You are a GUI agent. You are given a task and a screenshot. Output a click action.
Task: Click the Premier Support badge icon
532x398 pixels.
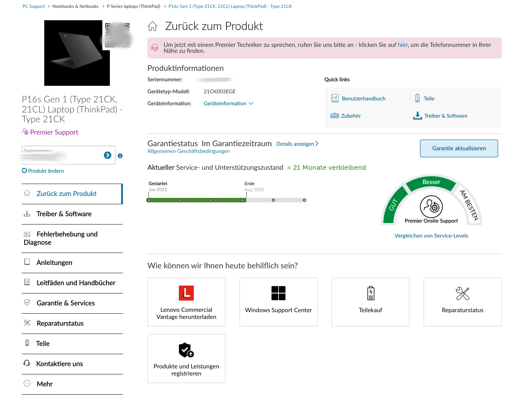pos(25,132)
